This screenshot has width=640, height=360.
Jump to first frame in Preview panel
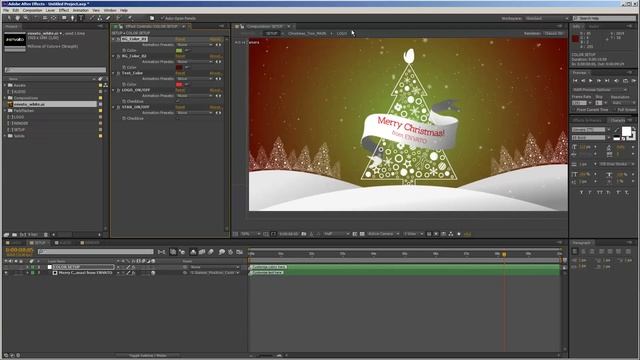tap(575, 81)
